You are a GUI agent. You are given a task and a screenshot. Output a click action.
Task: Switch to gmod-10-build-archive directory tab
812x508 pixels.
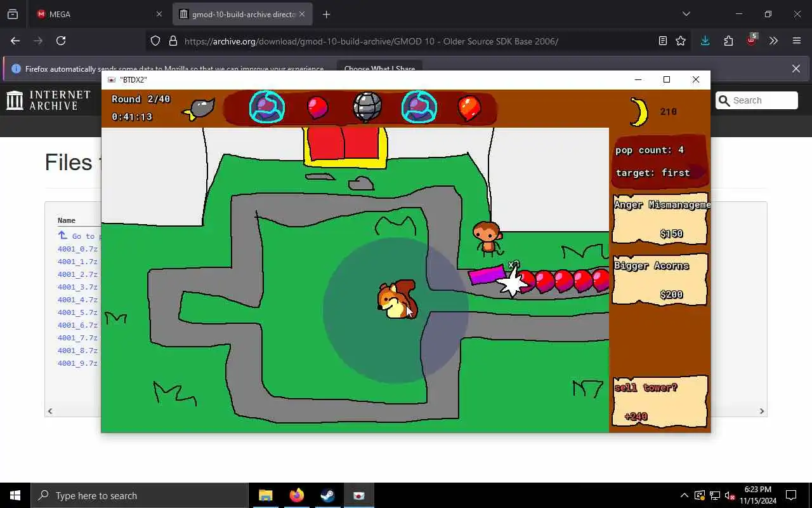click(244, 14)
